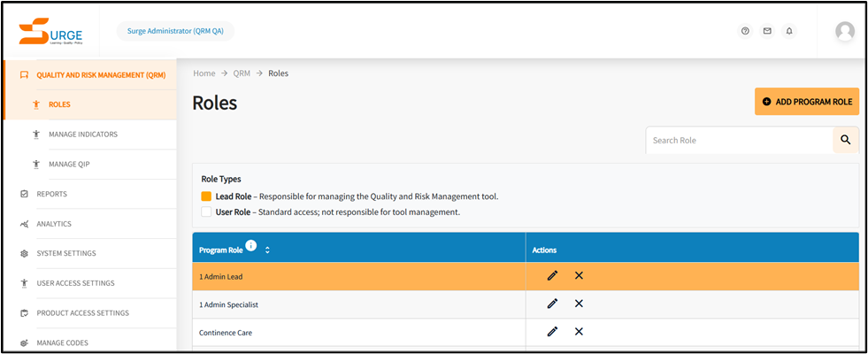Click the user profile avatar
Viewport: 868px width, 354px height.
pos(845,31)
